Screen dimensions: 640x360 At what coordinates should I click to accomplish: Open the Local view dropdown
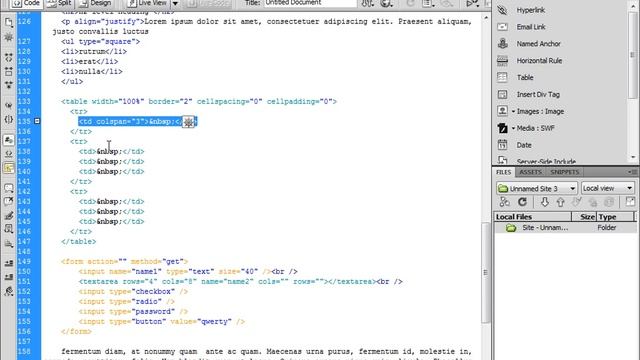pos(608,188)
